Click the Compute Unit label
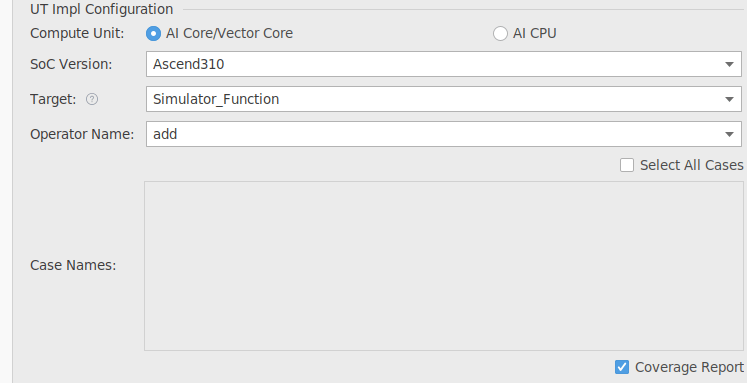 pos(77,33)
